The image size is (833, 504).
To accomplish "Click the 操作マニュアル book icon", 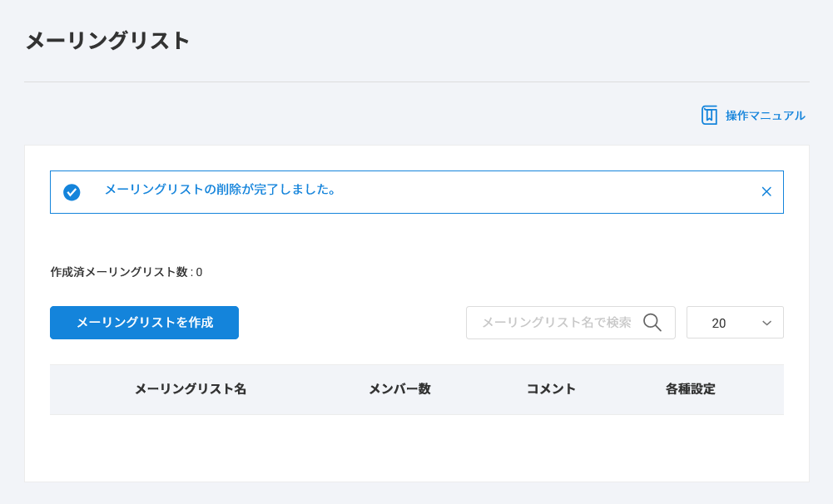I will pos(709,116).
